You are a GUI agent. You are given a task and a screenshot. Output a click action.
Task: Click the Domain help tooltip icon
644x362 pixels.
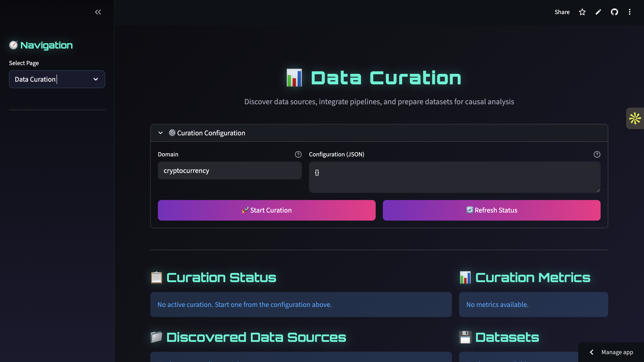(298, 154)
